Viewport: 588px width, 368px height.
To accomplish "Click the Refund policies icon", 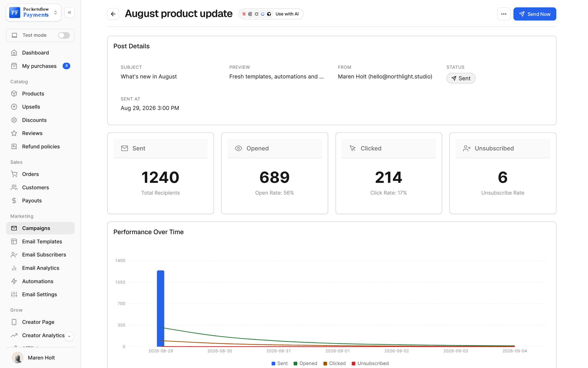I will [14, 147].
